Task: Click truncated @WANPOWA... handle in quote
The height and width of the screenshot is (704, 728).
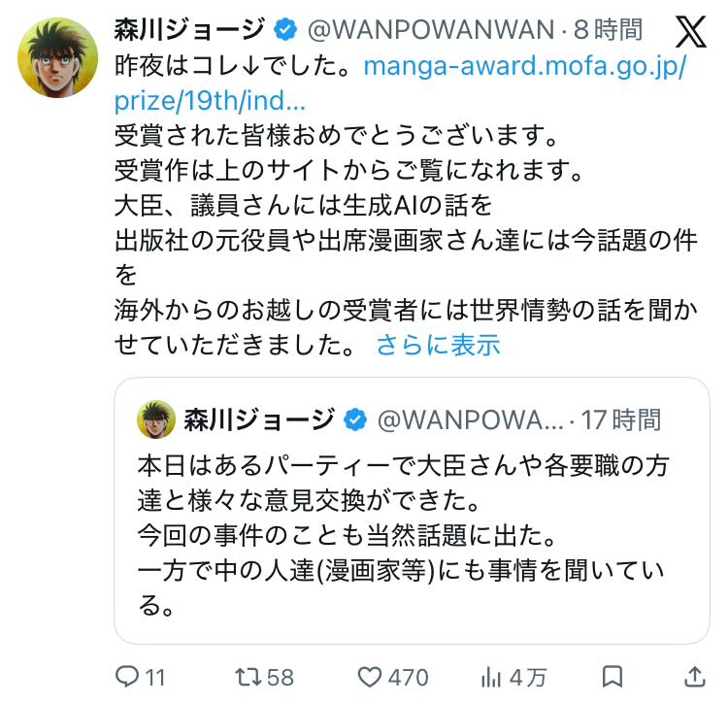Action: coord(471,419)
